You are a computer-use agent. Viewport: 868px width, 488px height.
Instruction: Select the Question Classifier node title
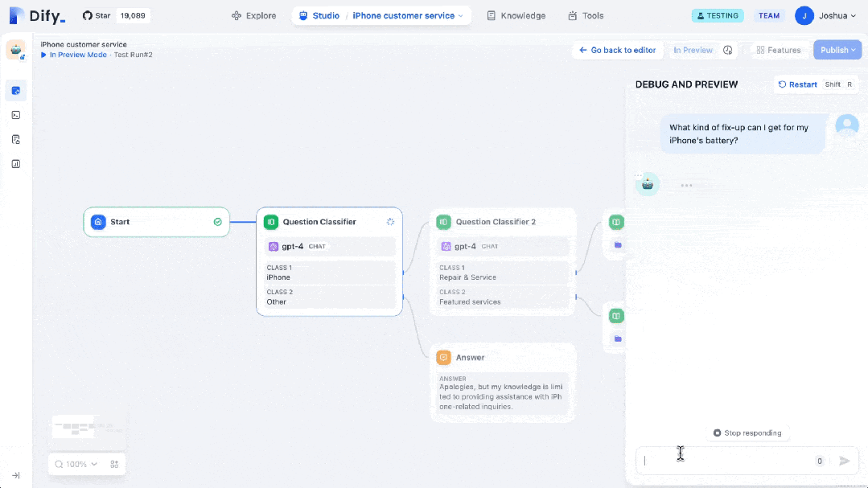319,222
